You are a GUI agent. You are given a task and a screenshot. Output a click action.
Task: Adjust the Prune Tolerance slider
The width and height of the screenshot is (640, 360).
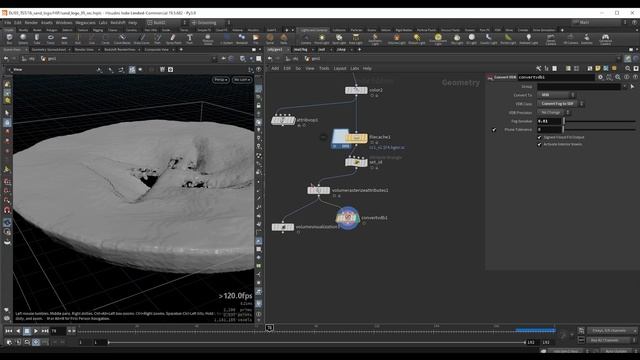600,130
